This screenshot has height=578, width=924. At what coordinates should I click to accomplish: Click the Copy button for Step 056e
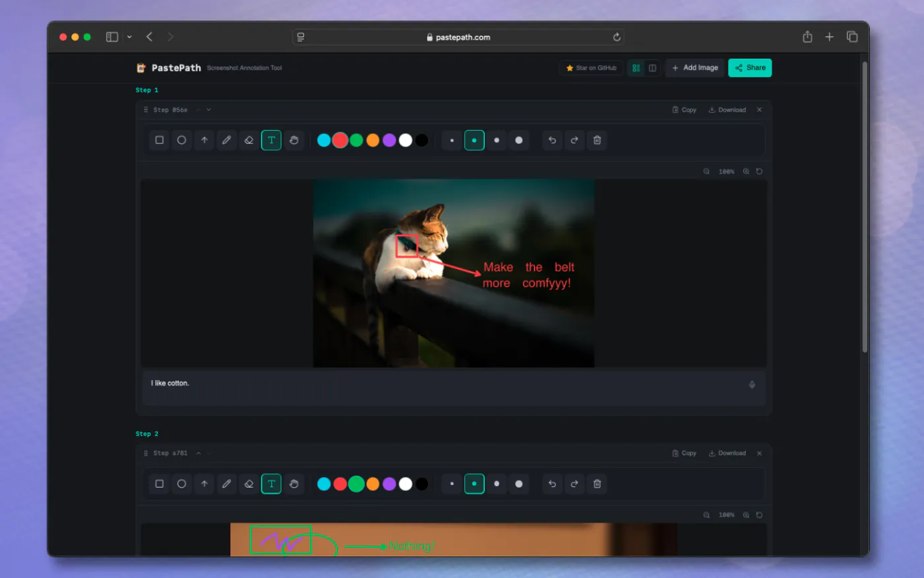684,110
